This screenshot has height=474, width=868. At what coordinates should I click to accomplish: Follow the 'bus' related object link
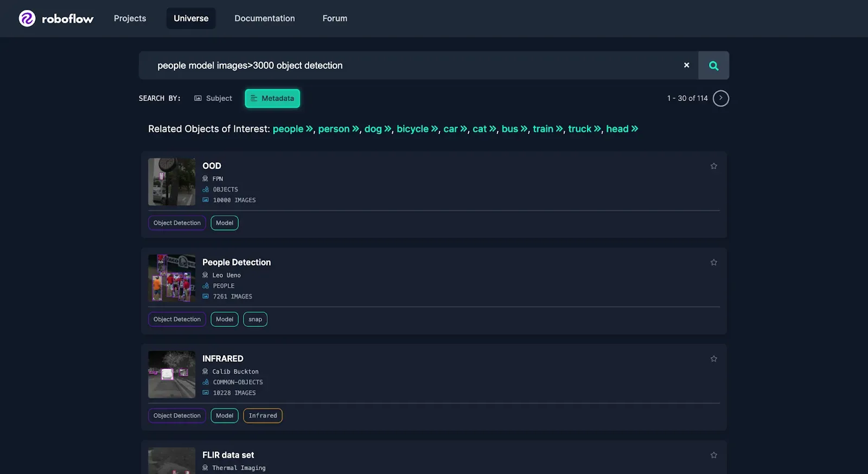pyautogui.click(x=514, y=129)
